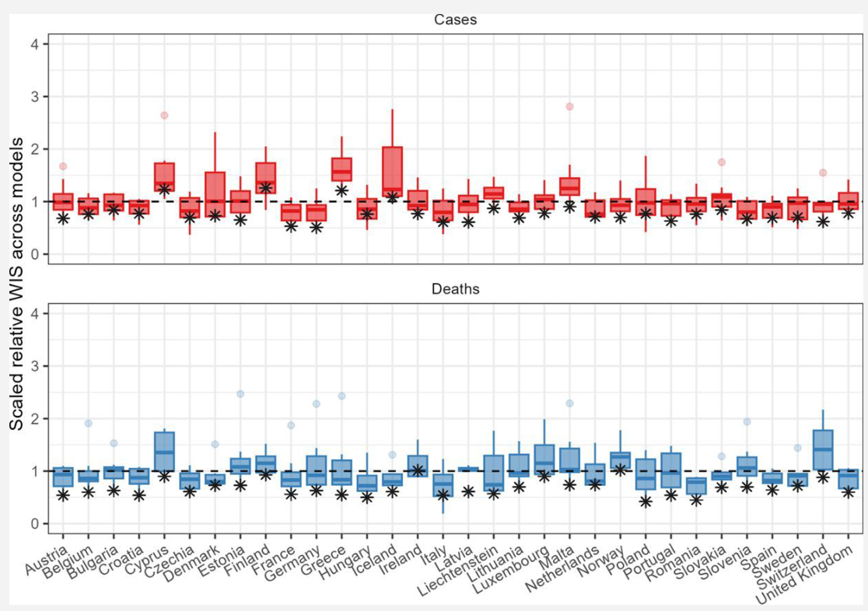Click the Malta outlier dot in Cases panel

pyautogui.click(x=569, y=106)
